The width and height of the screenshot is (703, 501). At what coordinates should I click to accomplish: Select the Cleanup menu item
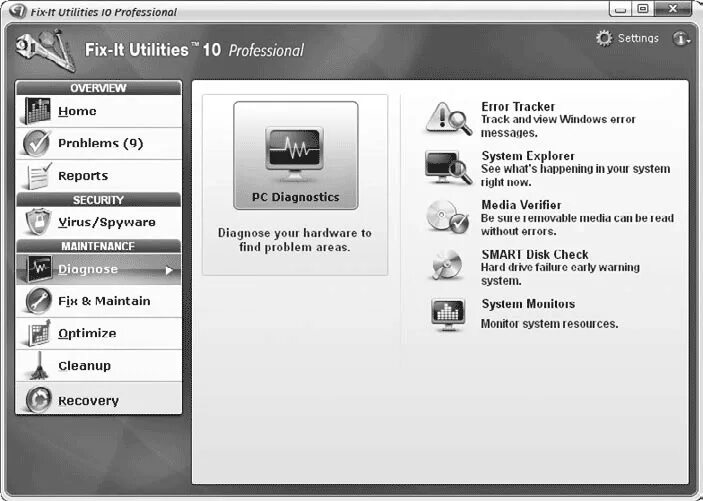click(x=99, y=366)
